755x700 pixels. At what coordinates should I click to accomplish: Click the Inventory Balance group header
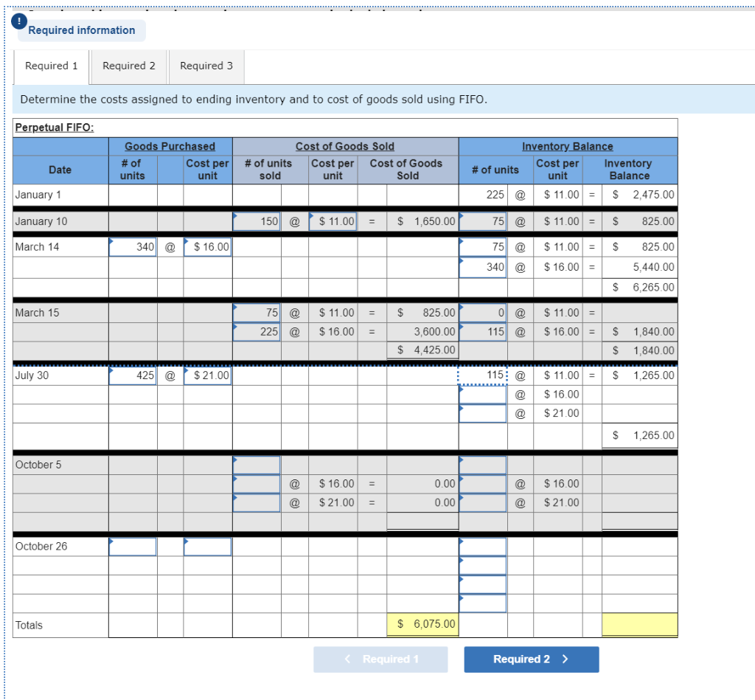[x=567, y=147]
